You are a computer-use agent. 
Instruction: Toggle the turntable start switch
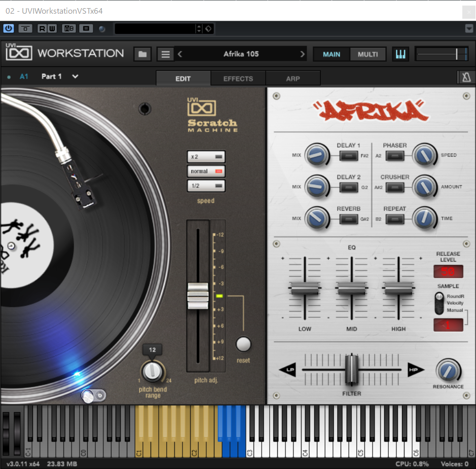point(93,395)
